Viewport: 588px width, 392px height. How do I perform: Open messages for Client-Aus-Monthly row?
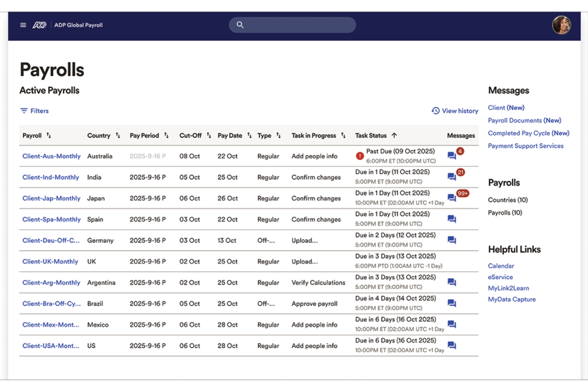pos(452,156)
